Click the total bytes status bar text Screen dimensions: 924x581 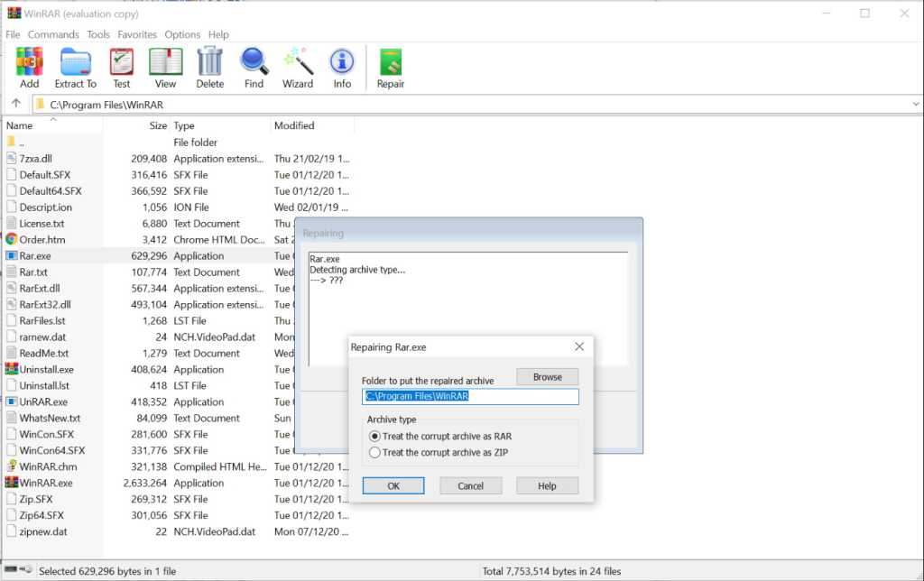[551, 570]
